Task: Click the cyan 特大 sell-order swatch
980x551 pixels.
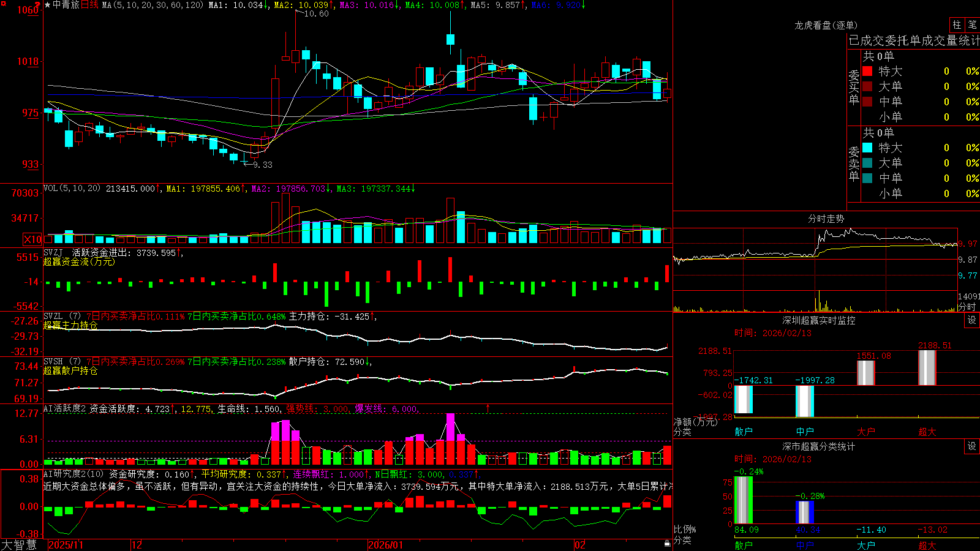Action: coord(867,148)
